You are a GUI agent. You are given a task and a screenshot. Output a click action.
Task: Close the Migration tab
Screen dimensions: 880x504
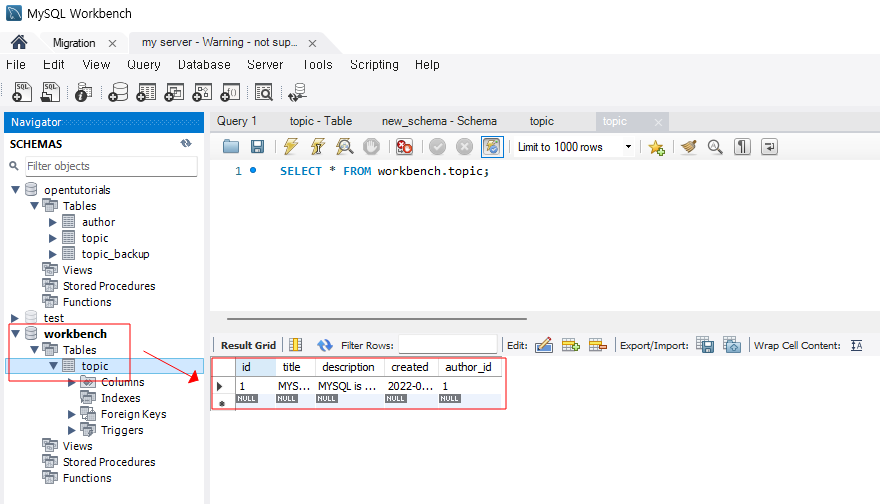[x=112, y=43]
